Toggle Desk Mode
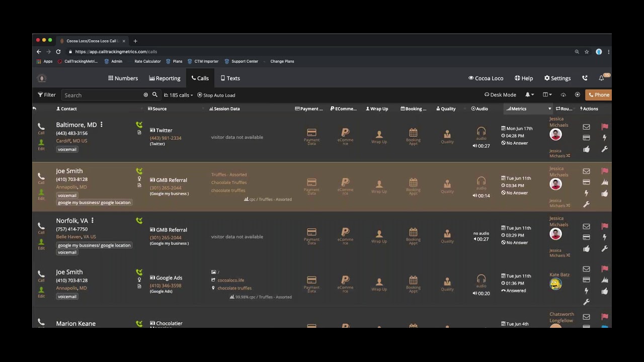 pos(500,95)
